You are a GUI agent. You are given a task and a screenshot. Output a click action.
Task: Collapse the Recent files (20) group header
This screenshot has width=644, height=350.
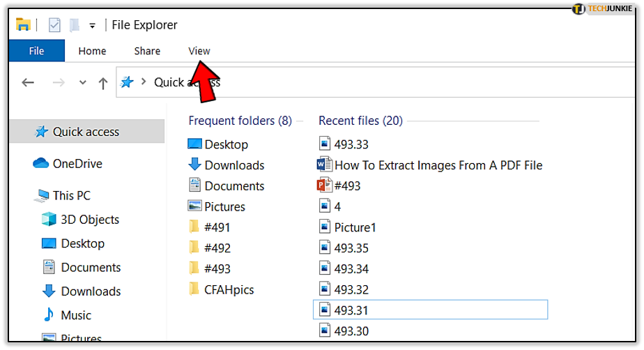pyautogui.click(x=360, y=121)
